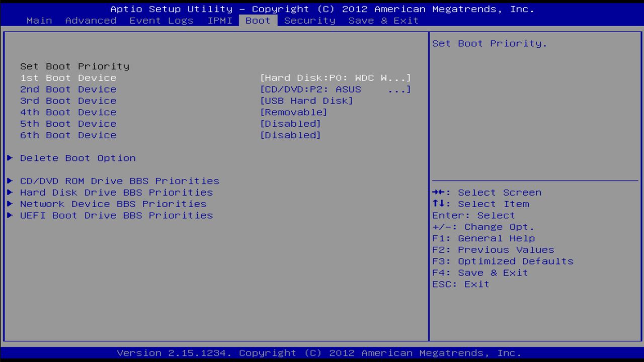This screenshot has width=644, height=362.
Task: Open the Event Logs tab
Action: pos(162,21)
